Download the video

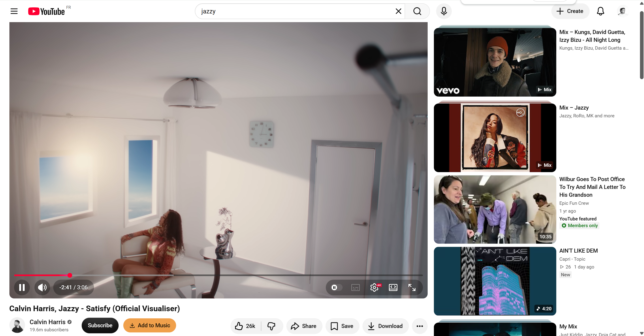[385, 326]
